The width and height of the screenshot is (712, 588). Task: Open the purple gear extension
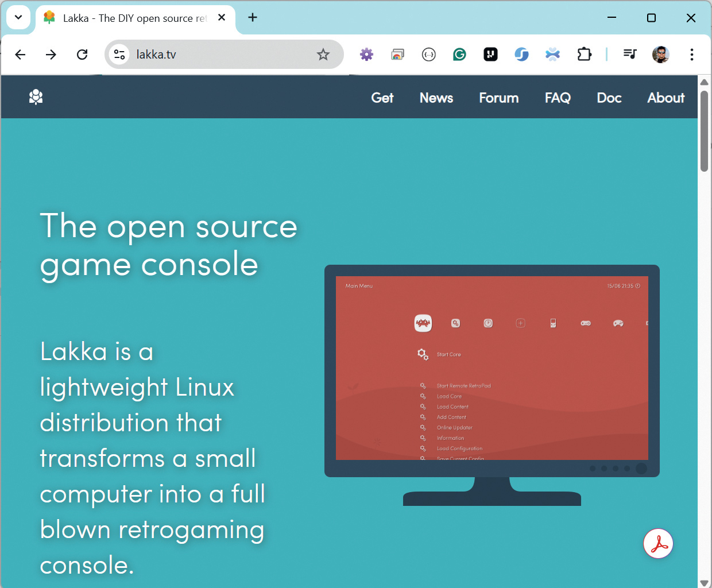366,55
